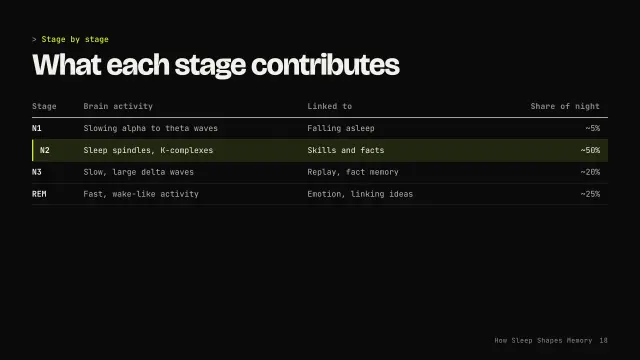Image resolution: width=640 pixels, height=360 pixels.
Task: Click 'Sleep spindles, K-complexes' cell
Action: tap(148, 150)
